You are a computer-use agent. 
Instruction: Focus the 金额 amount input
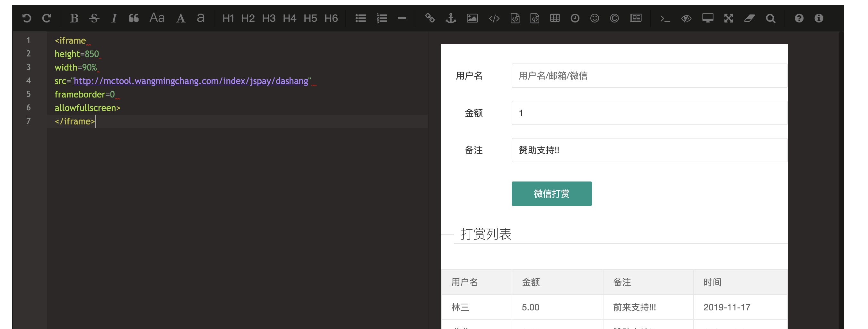(649, 113)
